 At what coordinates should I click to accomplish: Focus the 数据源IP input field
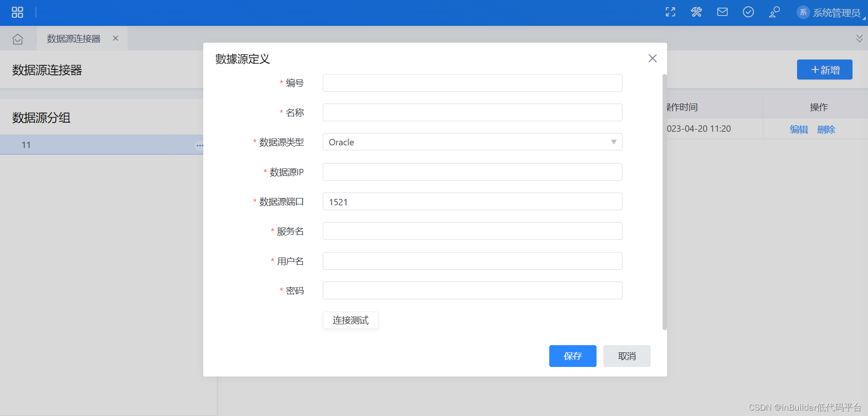[472, 172]
